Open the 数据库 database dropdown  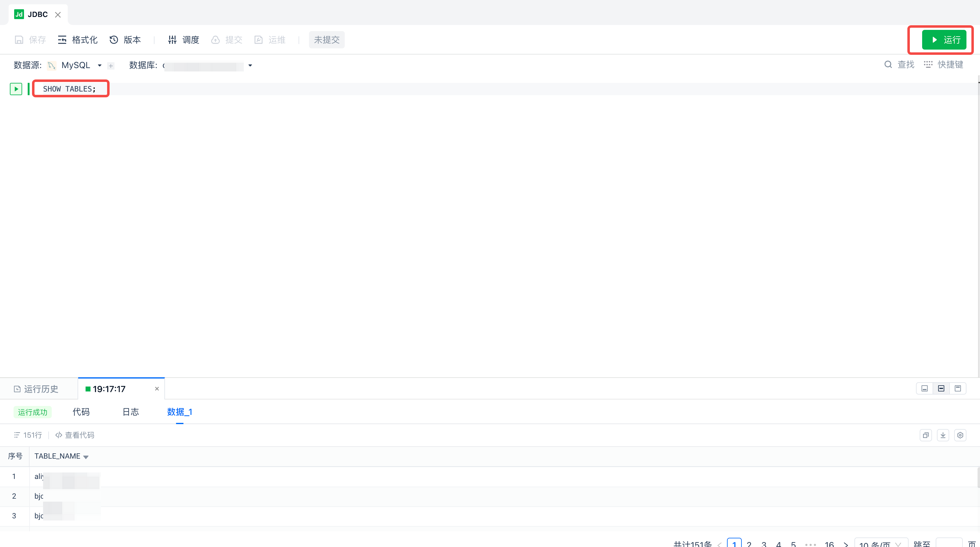(250, 66)
